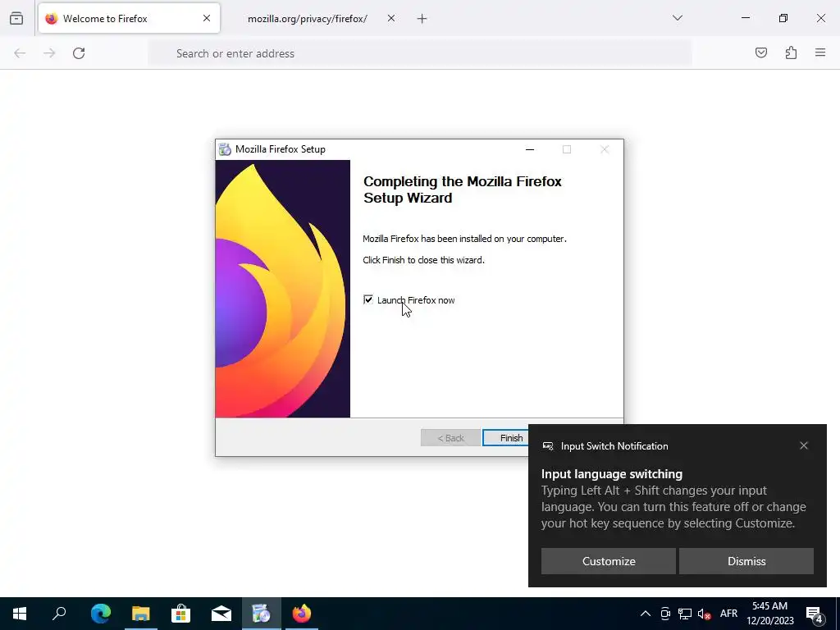Uncheck Launch Firefox now checkbox
The width and height of the screenshot is (840, 630).
pos(368,300)
